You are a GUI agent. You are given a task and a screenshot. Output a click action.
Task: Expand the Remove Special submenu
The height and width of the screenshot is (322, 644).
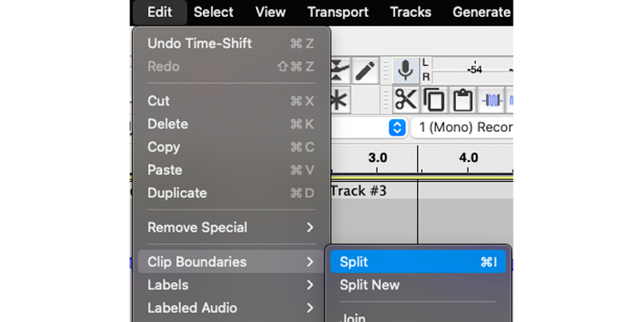click(231, 228)
